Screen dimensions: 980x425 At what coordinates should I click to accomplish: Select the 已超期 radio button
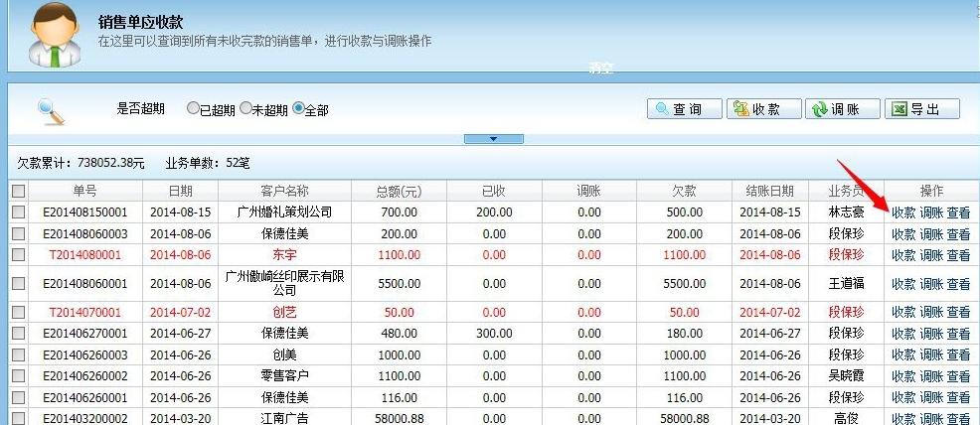coord(194,109)
